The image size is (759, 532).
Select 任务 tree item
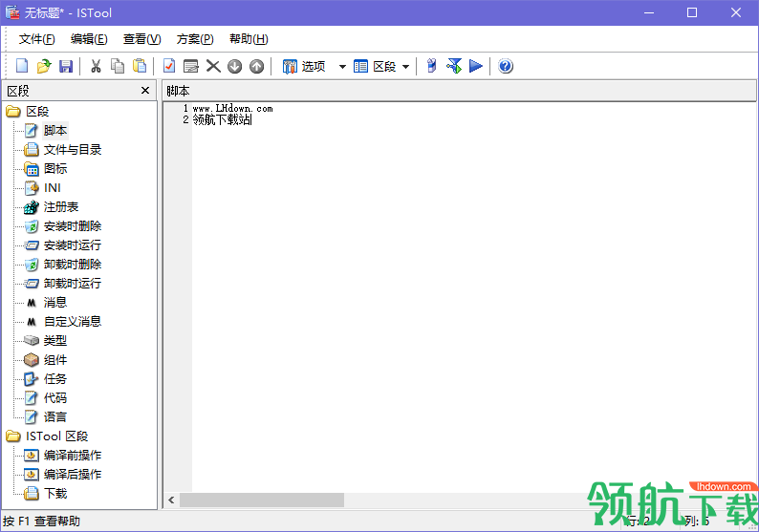click(55, 378)
